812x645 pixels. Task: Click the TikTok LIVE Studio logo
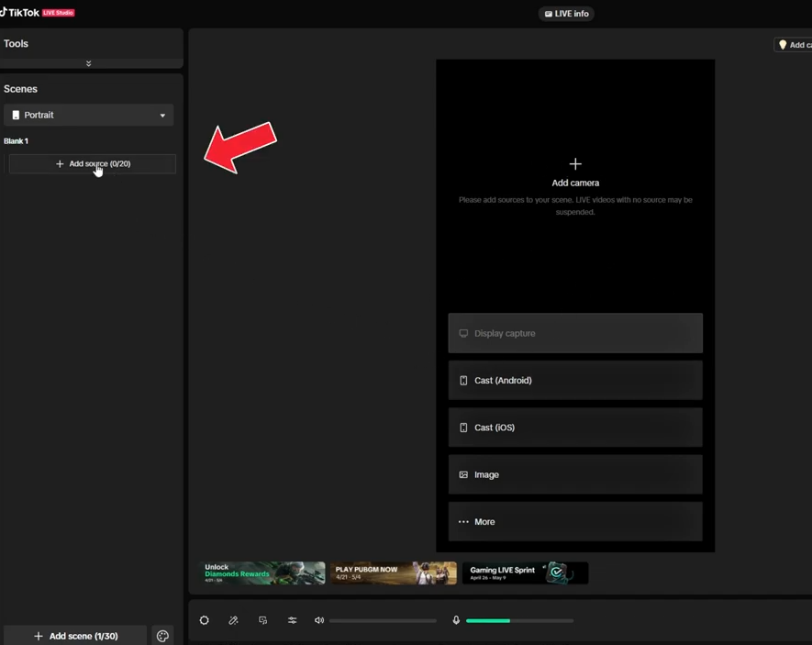click(x=39, y=13)
